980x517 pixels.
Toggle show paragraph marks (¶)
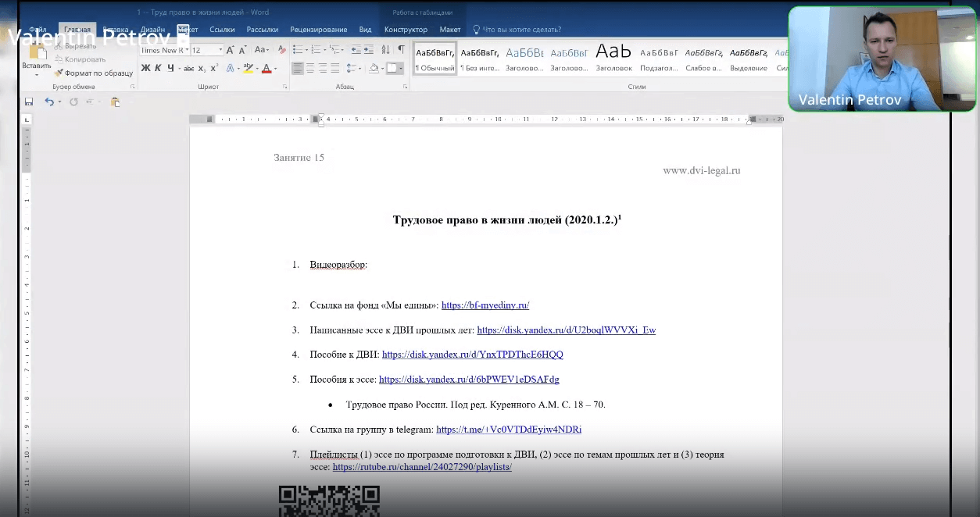pos(401,49)
